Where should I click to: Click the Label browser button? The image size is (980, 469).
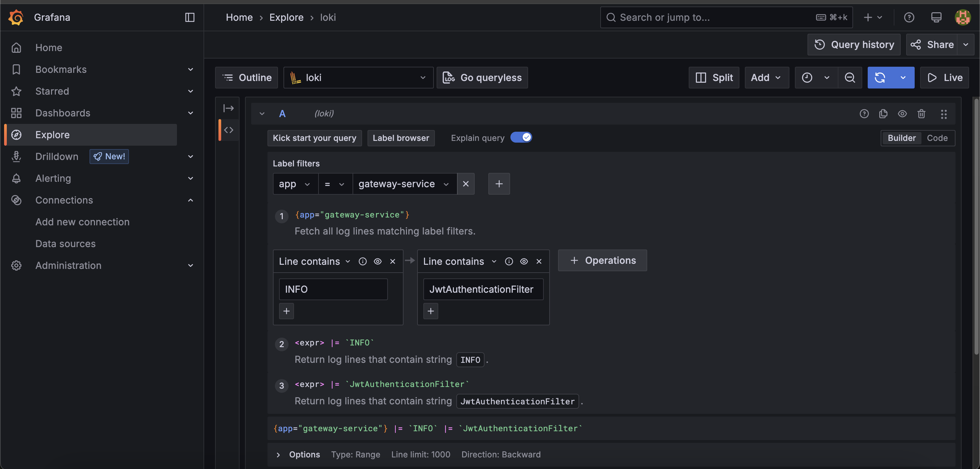pos(401,138)
